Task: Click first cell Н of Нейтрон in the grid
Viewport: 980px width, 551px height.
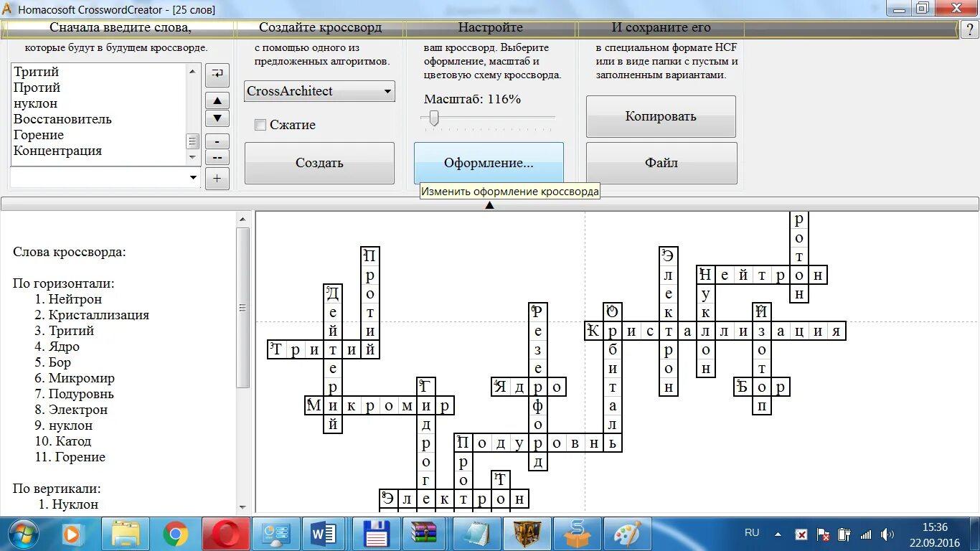Action: click(706, 275)
